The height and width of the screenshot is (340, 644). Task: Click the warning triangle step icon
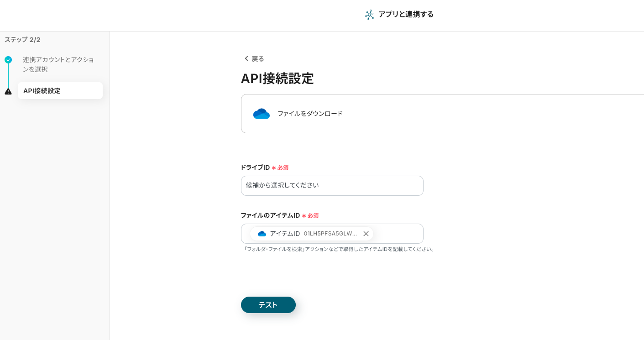point(8,91)
